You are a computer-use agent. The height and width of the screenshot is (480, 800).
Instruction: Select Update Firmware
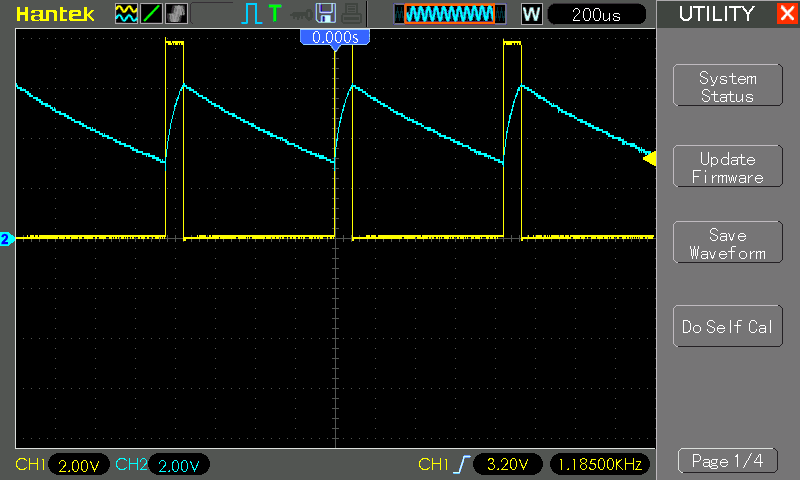(x=728, y=166)
